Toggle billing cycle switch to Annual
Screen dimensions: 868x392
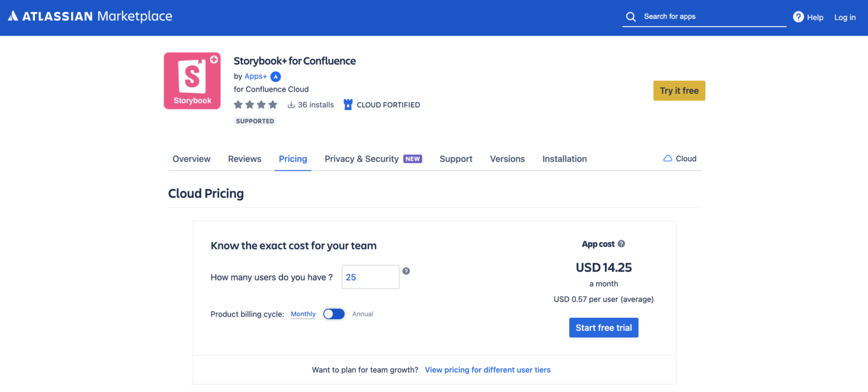[333, 314]
